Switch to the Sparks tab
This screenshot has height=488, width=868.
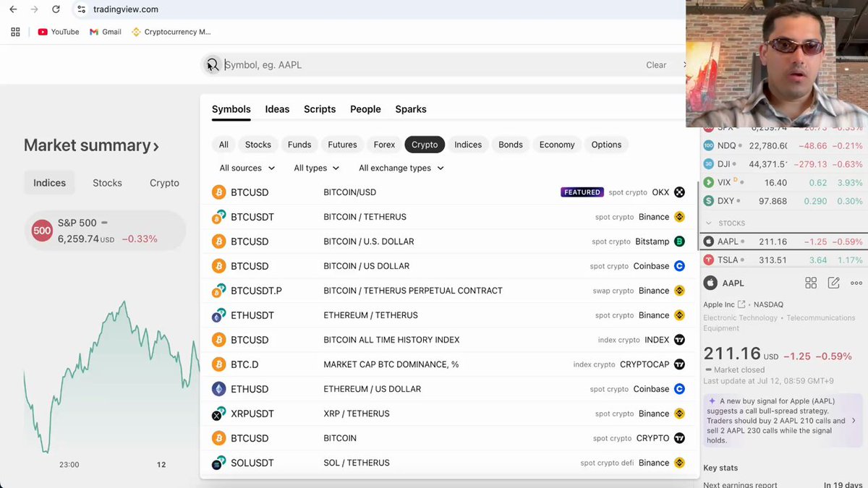pos(411,109)
